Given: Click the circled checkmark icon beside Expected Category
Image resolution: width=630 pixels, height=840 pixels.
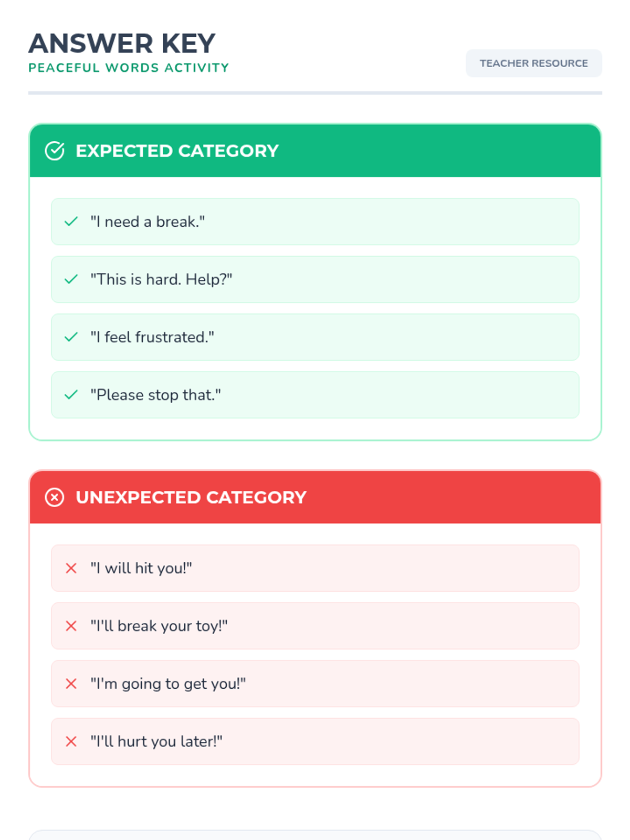Looking at the screenshot, I should pyautogui.click(x=55, y=151).
